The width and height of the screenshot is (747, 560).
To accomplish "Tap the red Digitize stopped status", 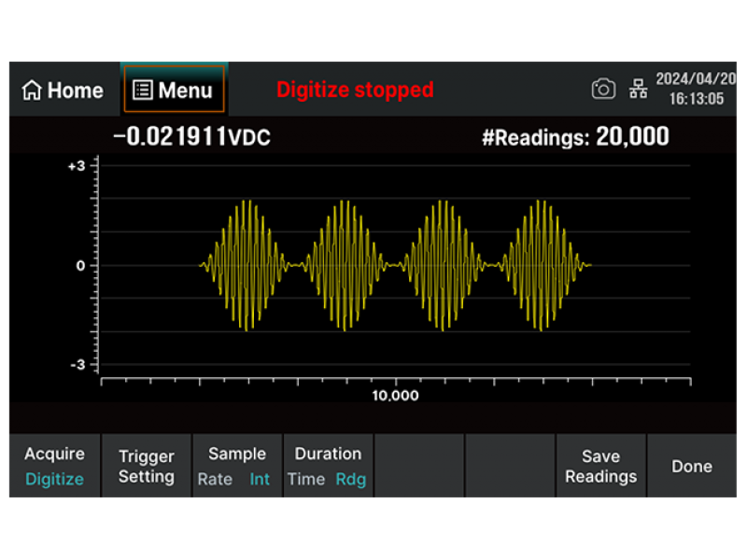I will tap(355, 90).
